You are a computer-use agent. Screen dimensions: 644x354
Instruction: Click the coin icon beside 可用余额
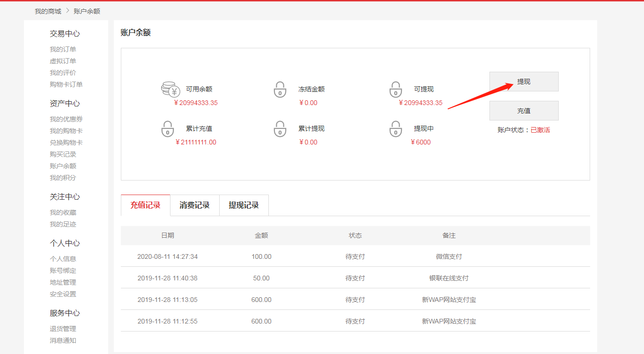(x=170, y=89)
